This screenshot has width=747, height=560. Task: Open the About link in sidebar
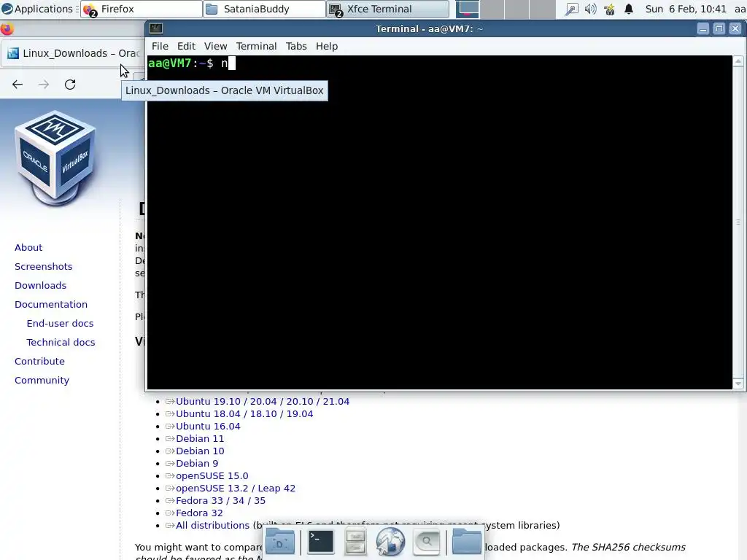(28, 248)
